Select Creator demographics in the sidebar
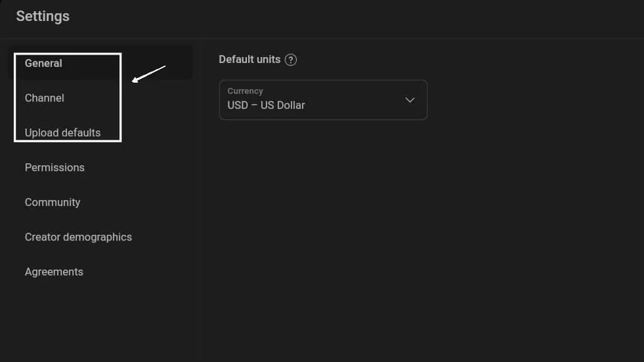The height and width of the screenshot is (362, 644). point(78,237)
